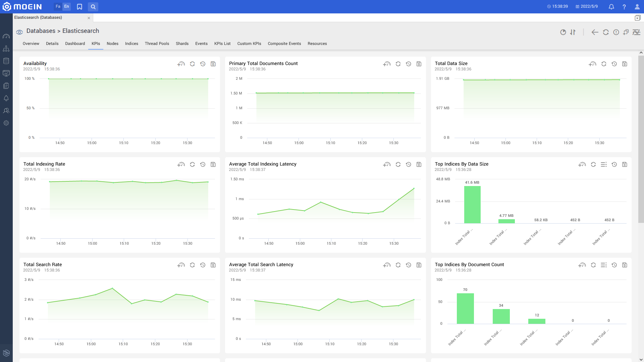Click the sort arrows icon in page toolbar
Image resolution: width=644 pixels, height=362 pixels.
[x=573, y=32]
